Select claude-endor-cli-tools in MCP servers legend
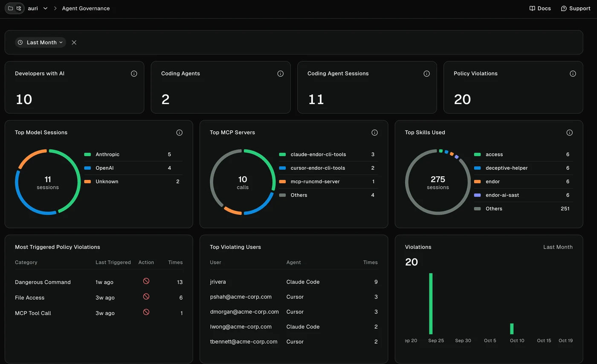 [328, 154]
